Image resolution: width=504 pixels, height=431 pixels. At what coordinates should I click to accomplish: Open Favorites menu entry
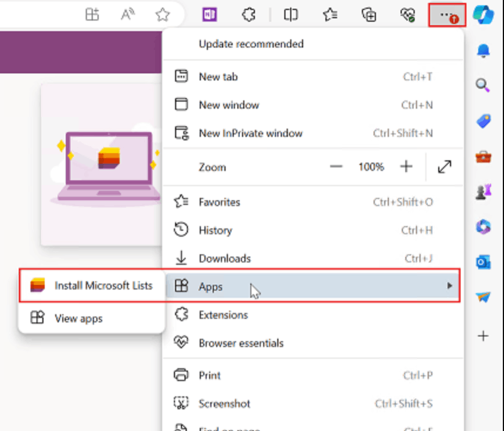pyautogui.click(x=313, y=202)
